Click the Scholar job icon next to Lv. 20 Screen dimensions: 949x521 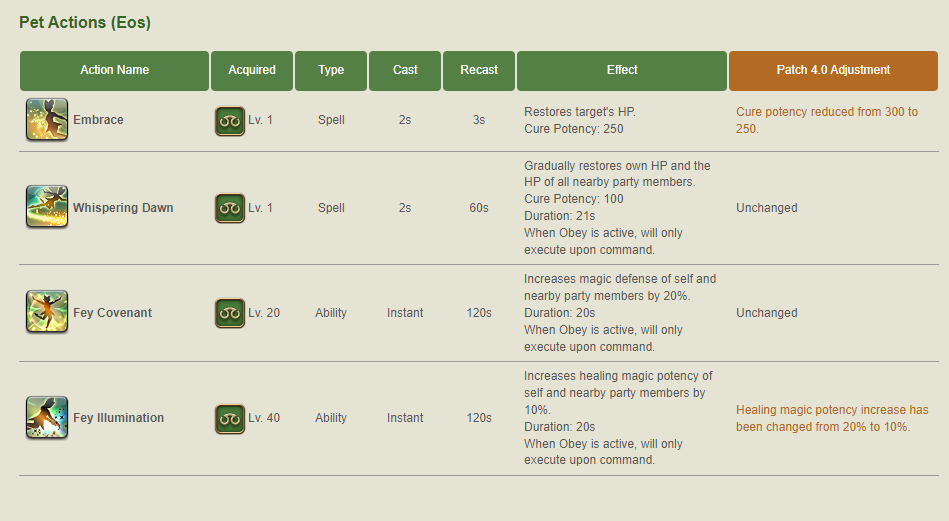pyautogui.click(x=230, y=313)
